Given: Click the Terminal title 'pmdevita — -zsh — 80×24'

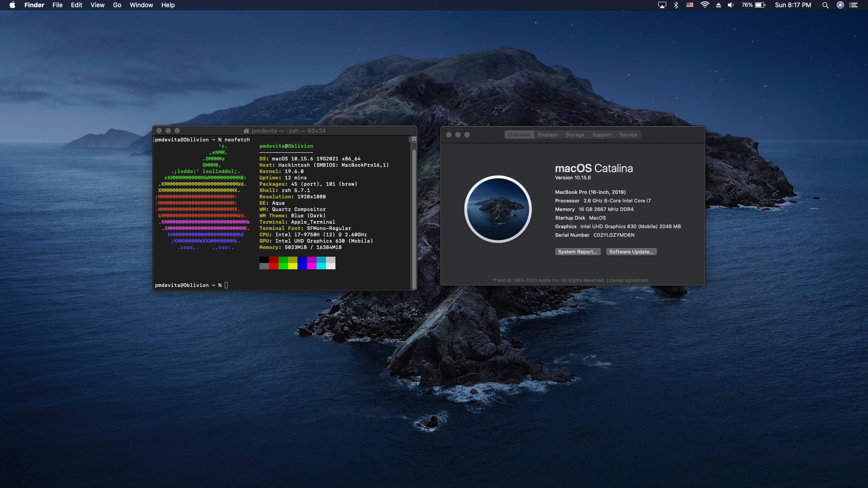Looking at the screenshot, I should click(x=288, y=131).
